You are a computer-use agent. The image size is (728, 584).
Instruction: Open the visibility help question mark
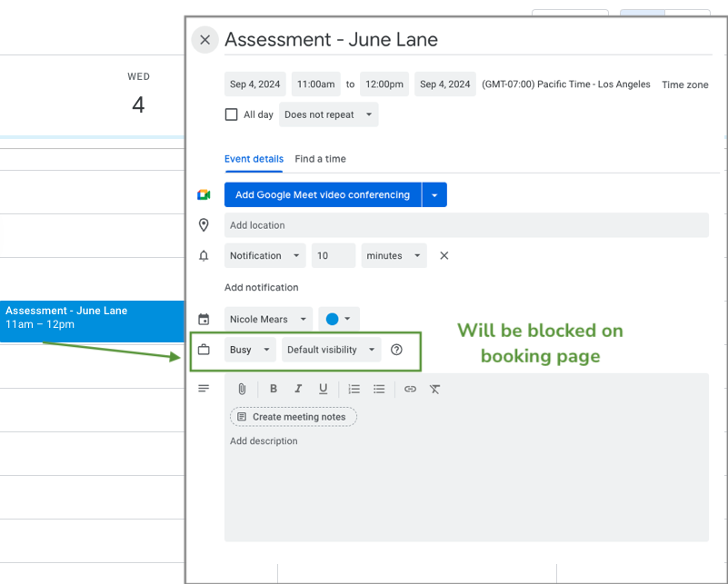coord(396,350)
